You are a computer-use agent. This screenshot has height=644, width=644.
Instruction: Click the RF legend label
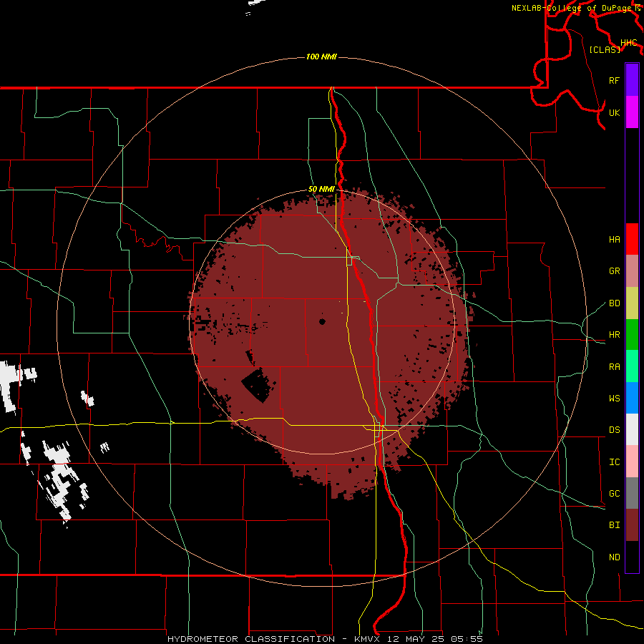[614, 80]
